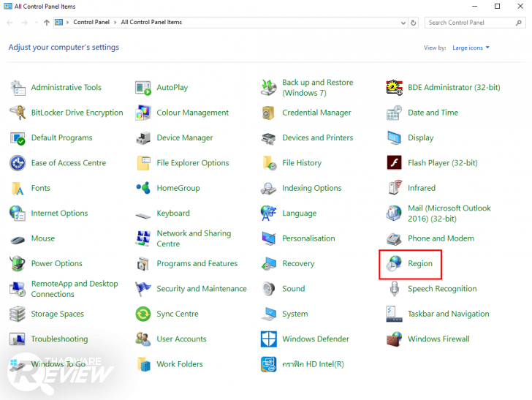The width and height of the screenshot is (532, 400).
Task: Open the Device Manager icon
Action: click(x=143, y=138)
